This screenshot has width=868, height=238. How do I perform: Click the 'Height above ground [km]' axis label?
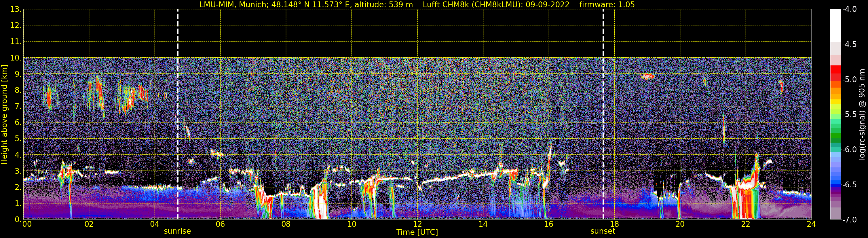[4, 115]
